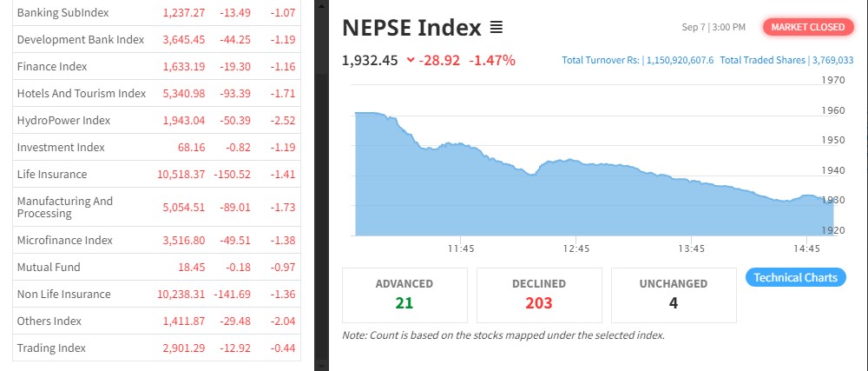Image resolution: width=868 pixels, height=371 pixels.
Task: Click the red down-arrow change indicator
Action: (x=410, y=61)
